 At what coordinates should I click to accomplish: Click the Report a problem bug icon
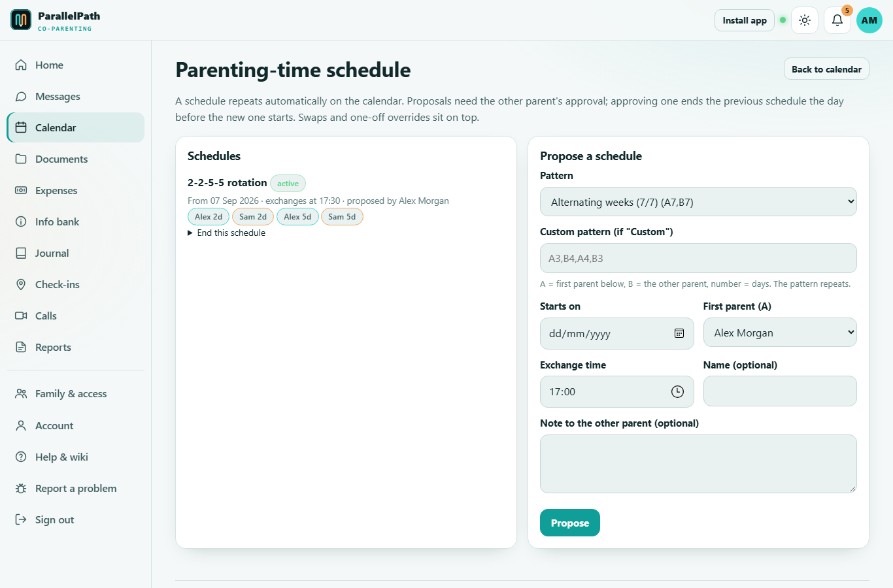click(x=21, y=488)
